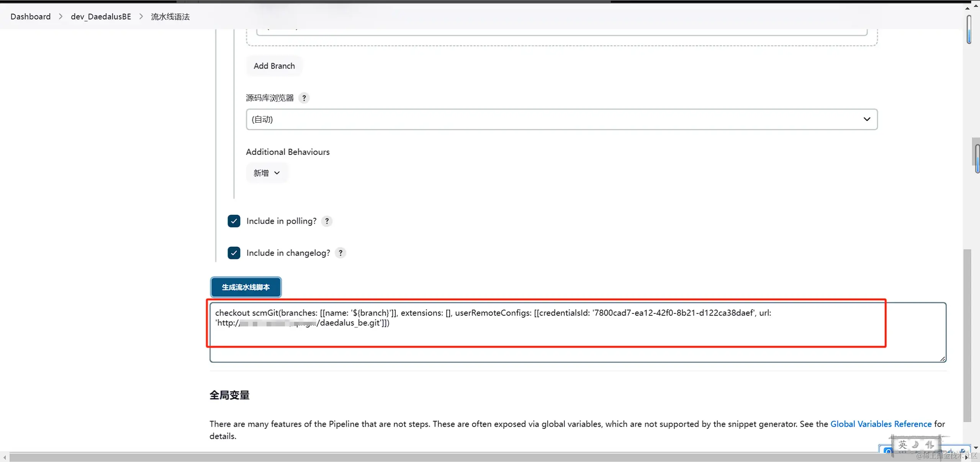The height and width of the screenshot is (462, 980).
Task: Click the Add Branch button
Action: click(x=274, y=66)
